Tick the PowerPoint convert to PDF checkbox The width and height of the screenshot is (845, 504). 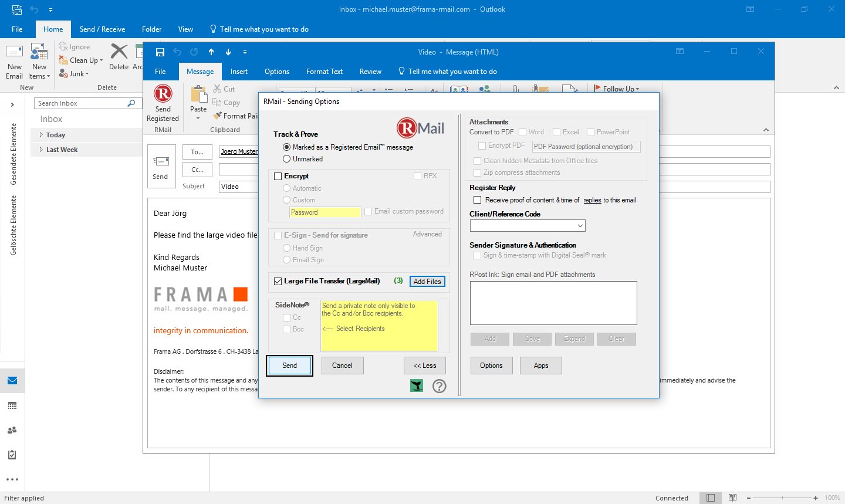pyautogui.click(x=591, y=132)
